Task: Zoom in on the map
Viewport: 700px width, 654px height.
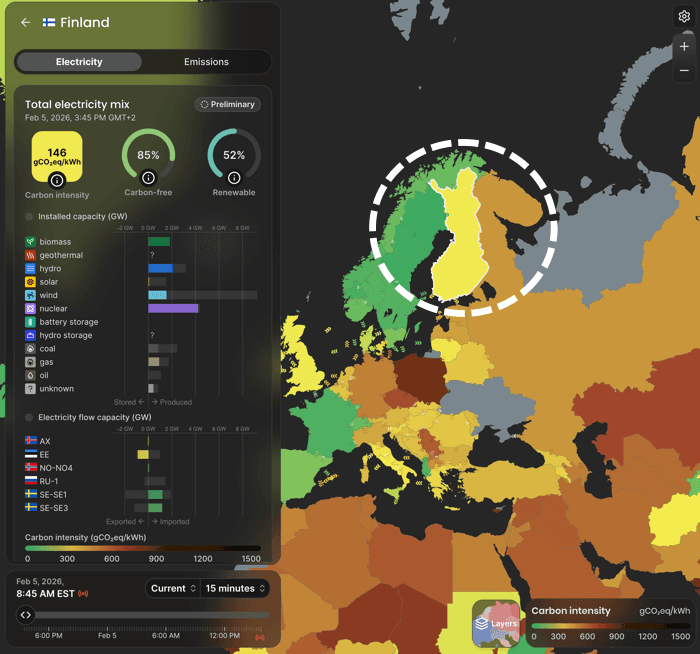Action: (x=684, y=46)
